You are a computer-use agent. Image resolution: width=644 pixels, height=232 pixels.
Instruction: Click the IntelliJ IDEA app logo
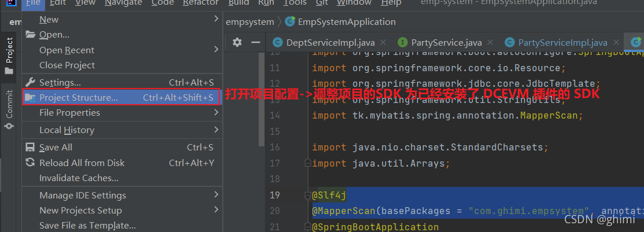(x=10, y=3)
